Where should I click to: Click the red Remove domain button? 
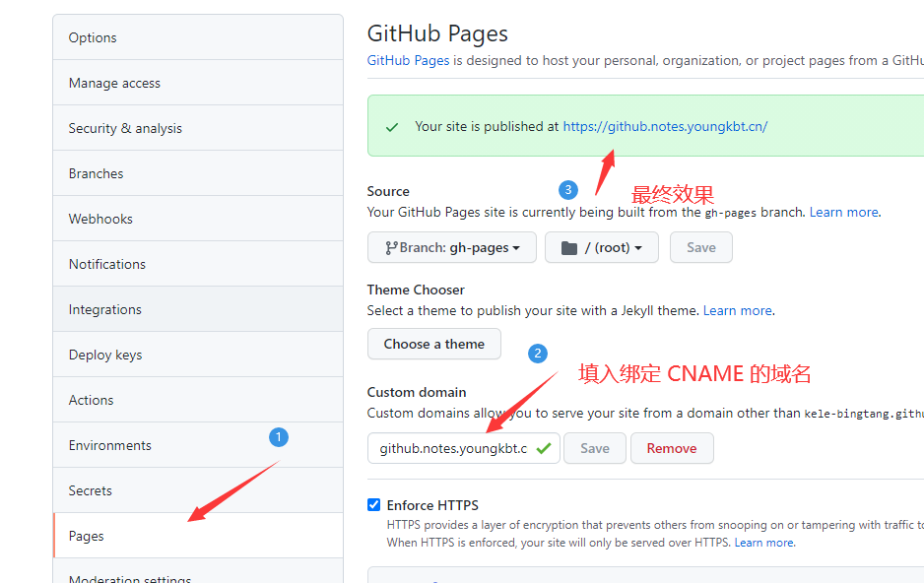(x=672, y=448)
